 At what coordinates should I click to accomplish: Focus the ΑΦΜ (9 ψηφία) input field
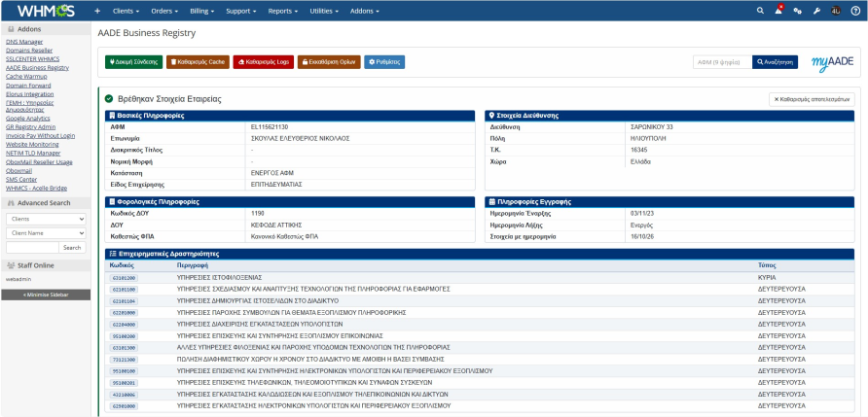(722, 62)
